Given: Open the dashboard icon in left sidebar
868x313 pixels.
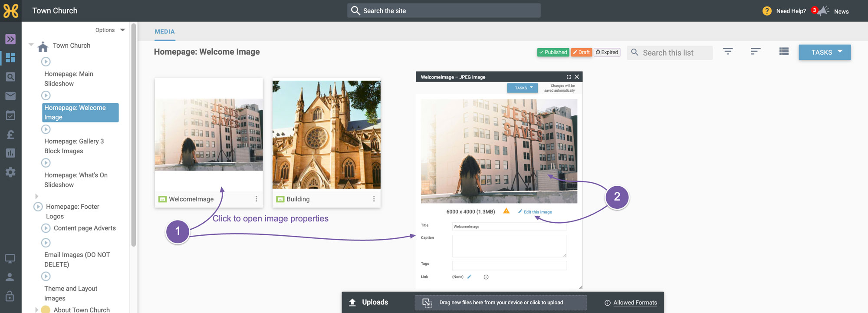Looking at the screenshot, I should 10,57.
